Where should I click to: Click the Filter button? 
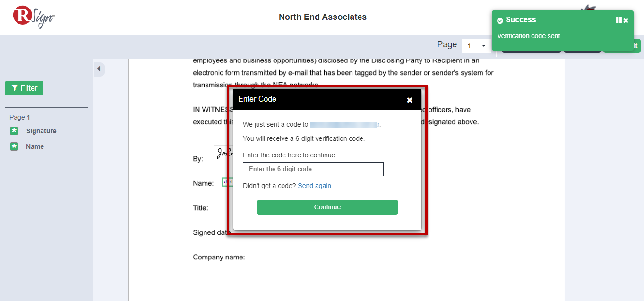click(24, 88)
